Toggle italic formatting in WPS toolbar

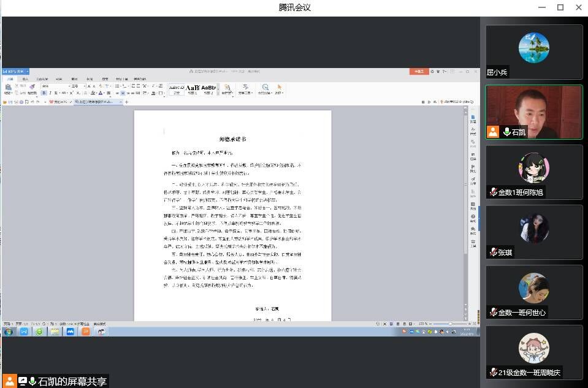coord(50,93)
